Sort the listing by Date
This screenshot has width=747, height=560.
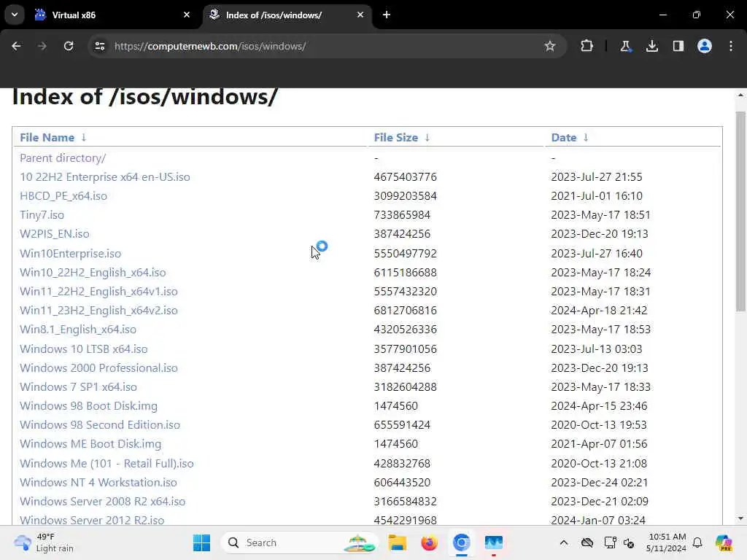tap(564, 138)
